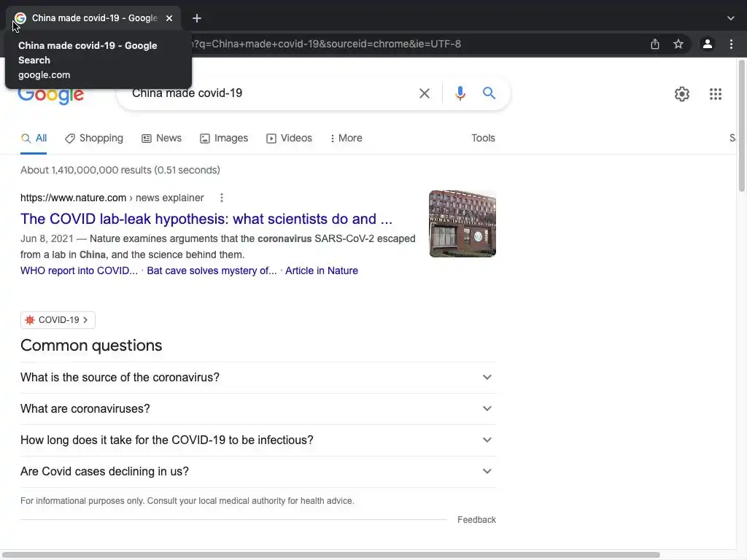
Task: Open the nature.com result options dots
Action: point(222,198)
